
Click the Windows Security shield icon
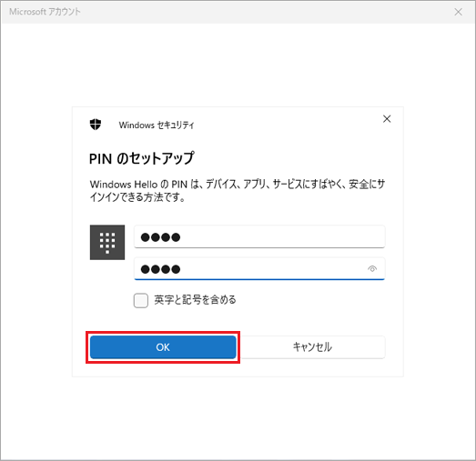click(96, 125)
